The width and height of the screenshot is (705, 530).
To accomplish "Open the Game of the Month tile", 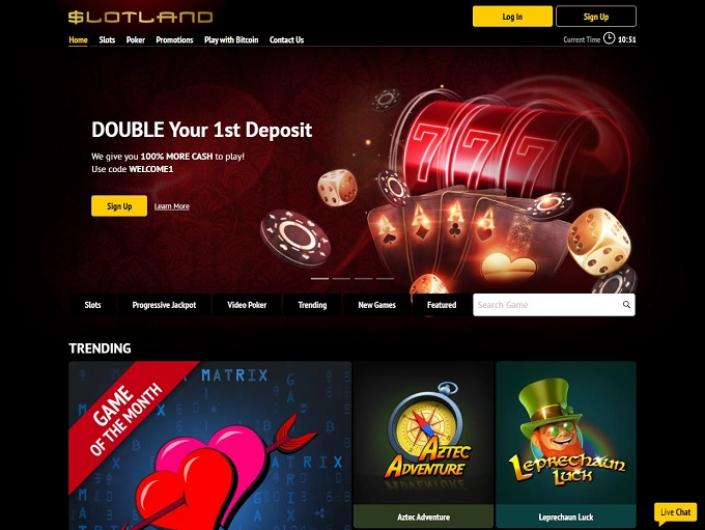I will coord(210,445).
